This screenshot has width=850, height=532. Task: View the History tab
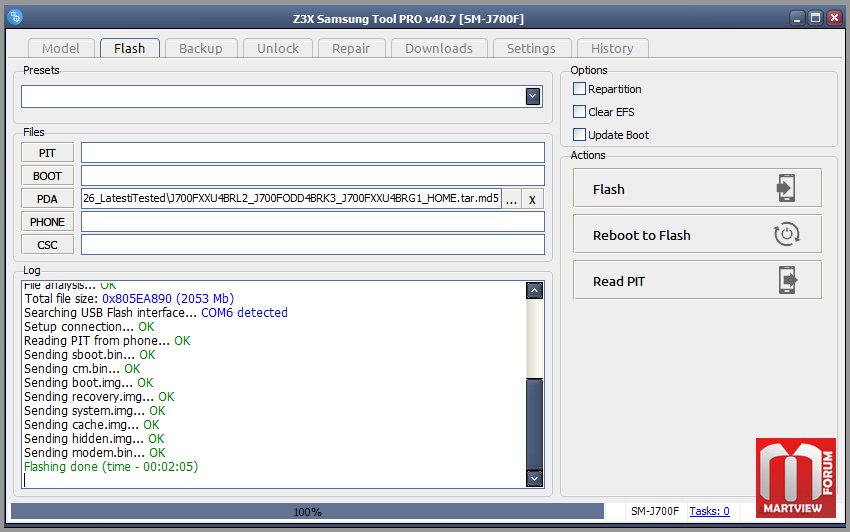point(612,48)
